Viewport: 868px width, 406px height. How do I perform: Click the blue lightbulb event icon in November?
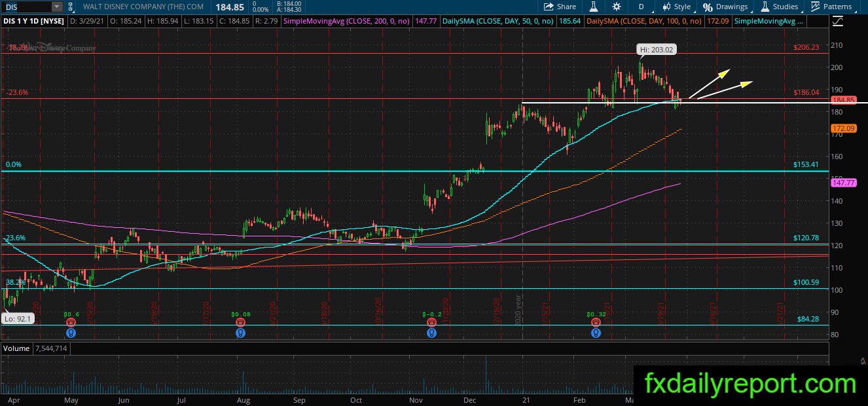pyautogui.click(x=431, y=333)
